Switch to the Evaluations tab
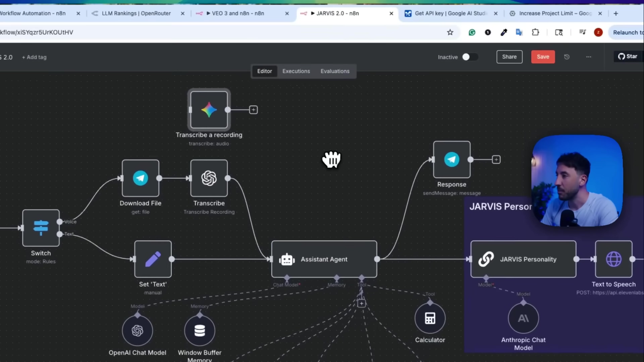The height and width of the screenshot is (362, 644). tap(335, 71)
